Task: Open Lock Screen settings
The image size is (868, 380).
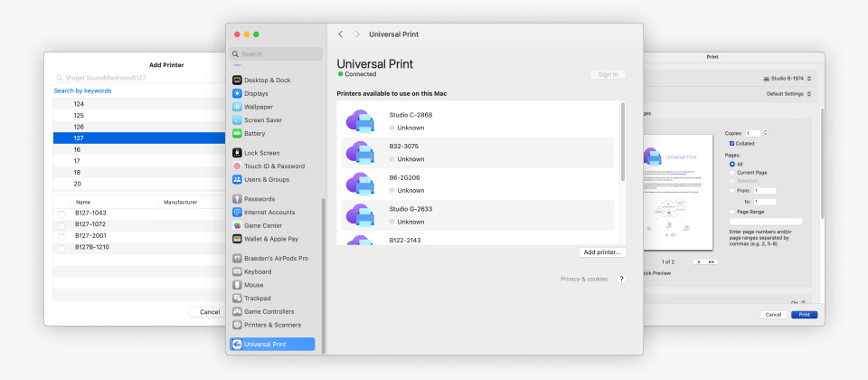Action: tap(261, 153)
